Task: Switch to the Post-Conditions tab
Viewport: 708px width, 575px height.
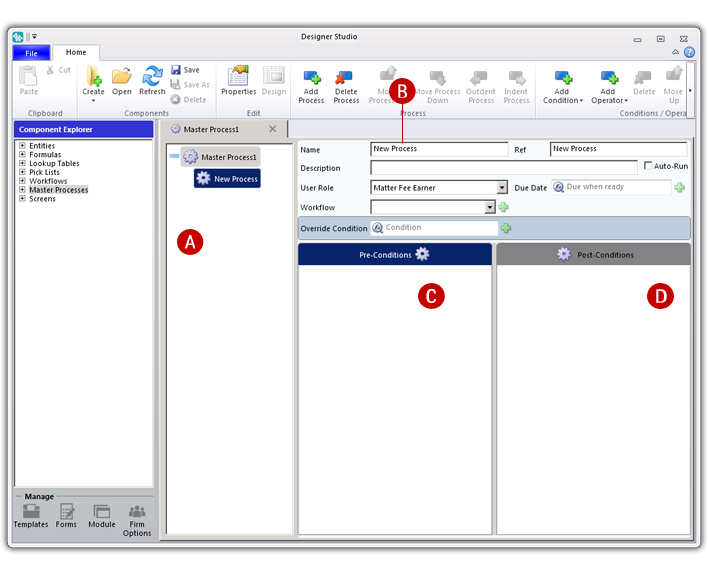Action: click(593, 255)
